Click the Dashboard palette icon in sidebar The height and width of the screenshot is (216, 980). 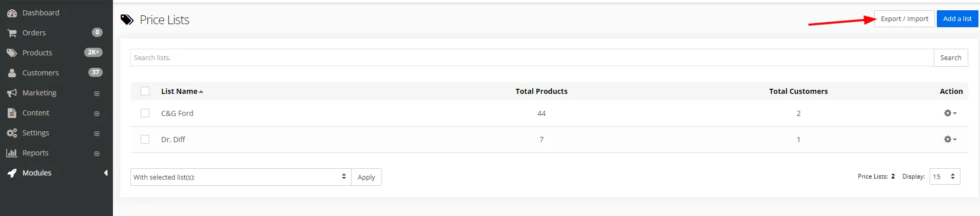click(x=12, y=13)
